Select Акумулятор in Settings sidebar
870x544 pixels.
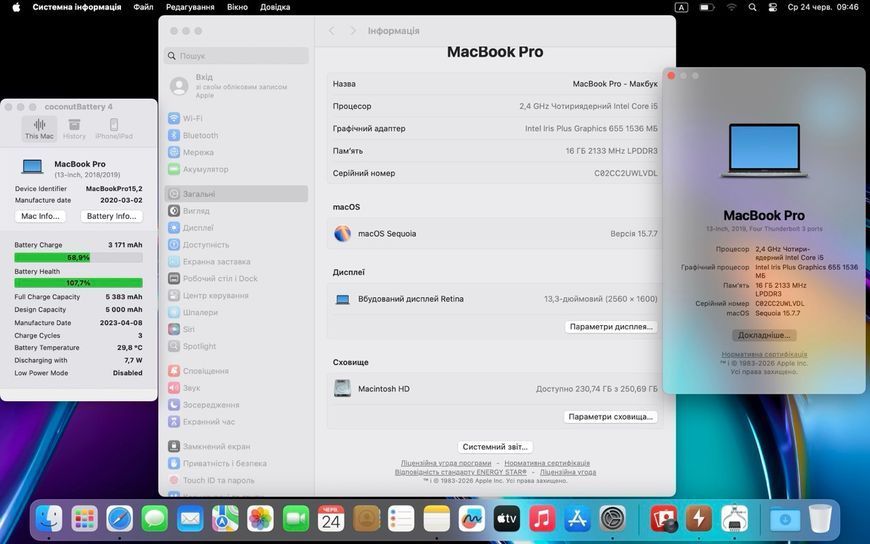click(236, 169)
